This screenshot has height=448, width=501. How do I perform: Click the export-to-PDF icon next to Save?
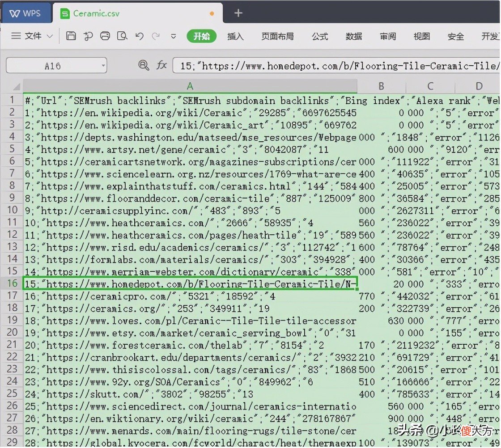coord(88,36)
